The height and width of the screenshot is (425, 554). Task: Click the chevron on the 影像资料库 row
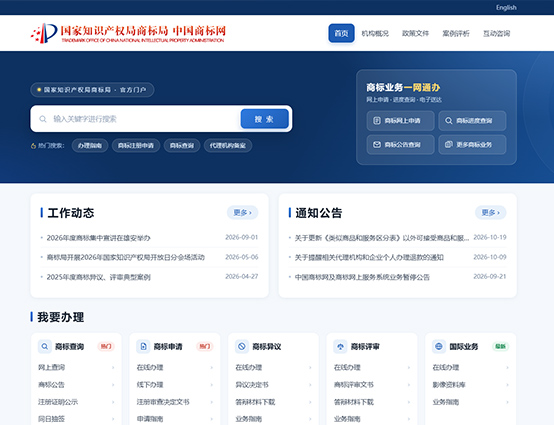507,385
